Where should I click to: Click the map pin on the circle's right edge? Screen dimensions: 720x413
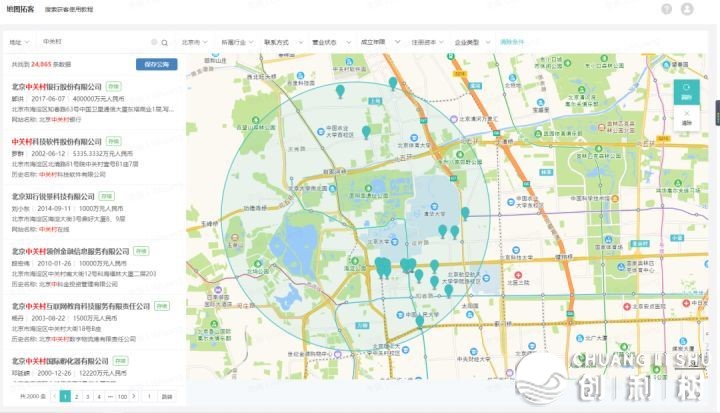pyautogui.click(x=465, y=214)
